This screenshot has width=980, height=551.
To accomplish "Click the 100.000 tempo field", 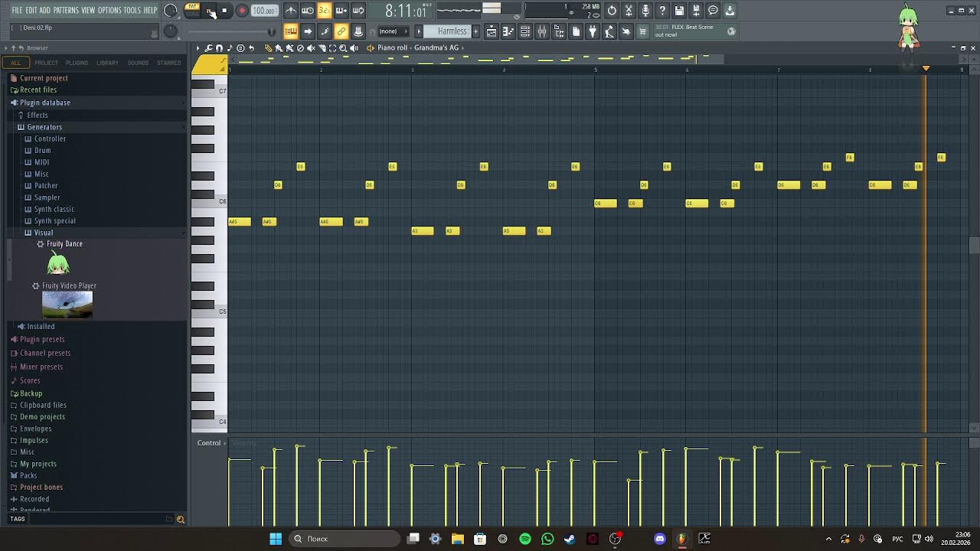I will 264,11.
